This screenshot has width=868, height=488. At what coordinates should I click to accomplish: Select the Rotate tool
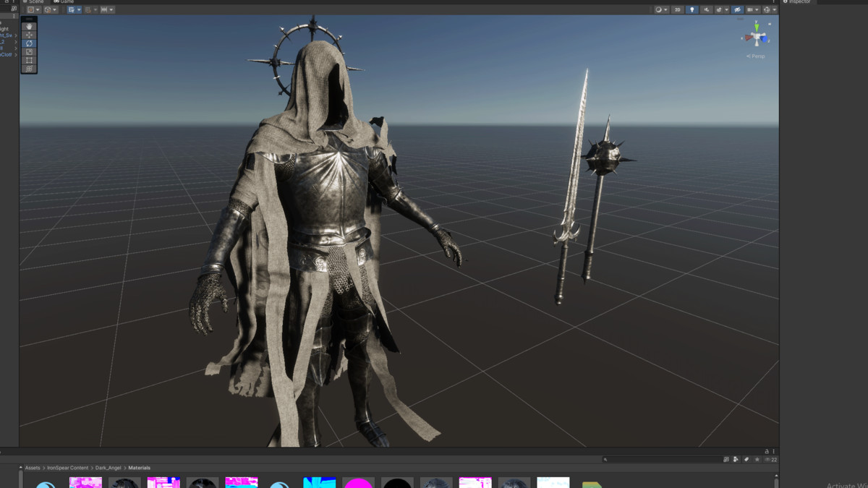(29, 43)
